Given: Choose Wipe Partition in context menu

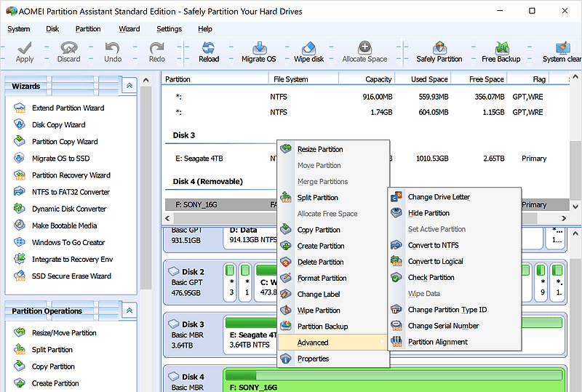Looking at the screenshot, I should point(333,311).
